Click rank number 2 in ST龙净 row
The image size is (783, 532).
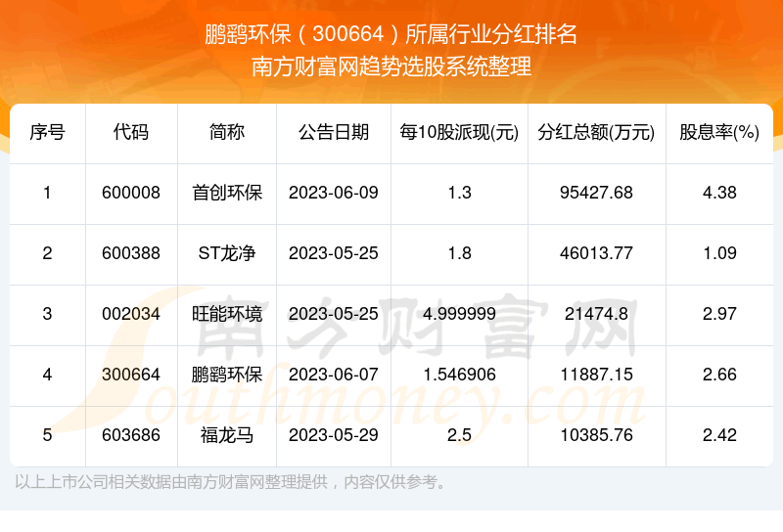[47, 253]
